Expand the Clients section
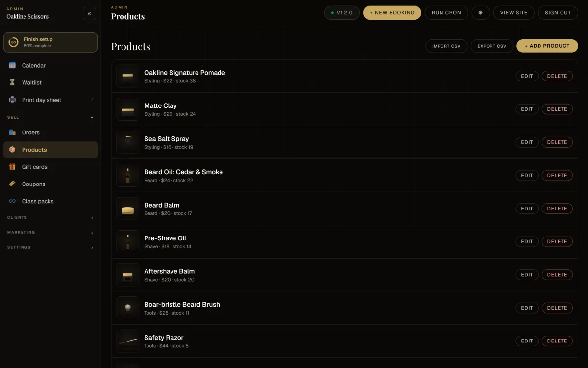 coord(50,217)
